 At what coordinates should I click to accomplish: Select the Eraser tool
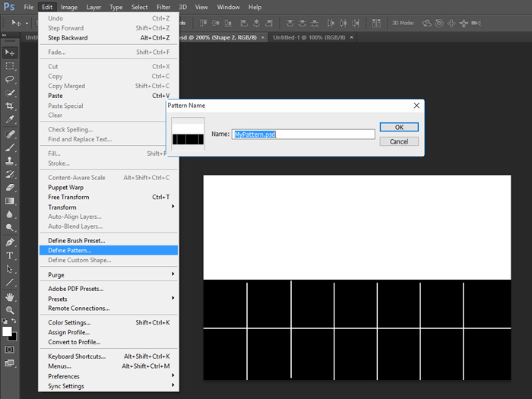pos(10,187)
